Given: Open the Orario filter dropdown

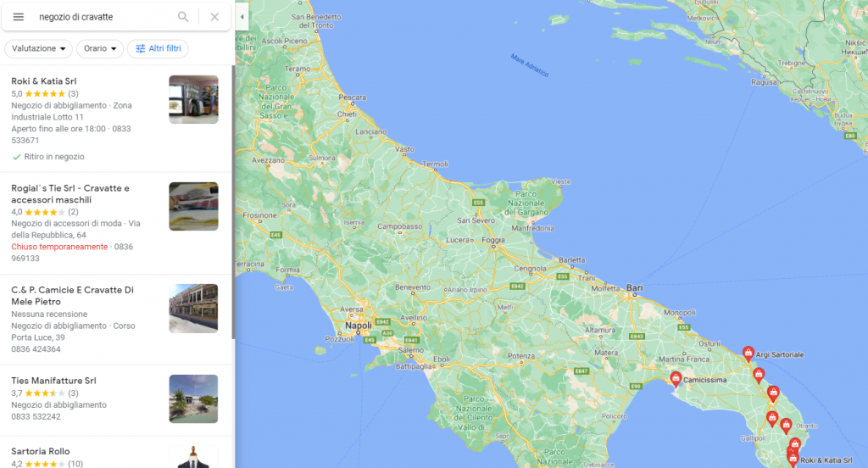Looking at the screenshot, I should pos(100,48).
